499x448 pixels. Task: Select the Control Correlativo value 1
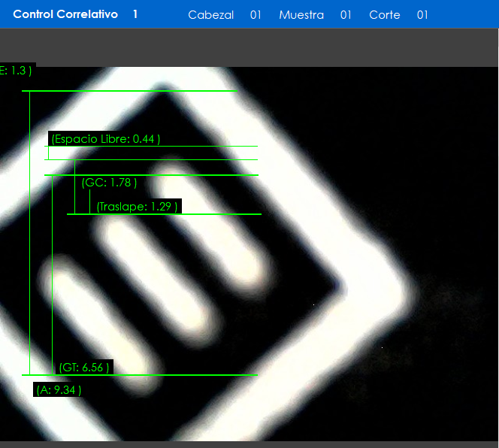click(x=135, y=14)
